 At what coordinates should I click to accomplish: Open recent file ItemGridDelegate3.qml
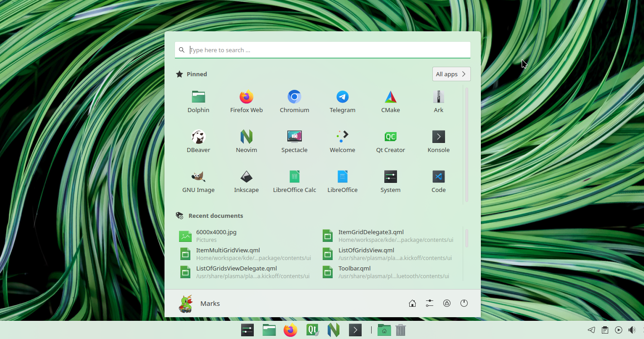pos(388,236)
